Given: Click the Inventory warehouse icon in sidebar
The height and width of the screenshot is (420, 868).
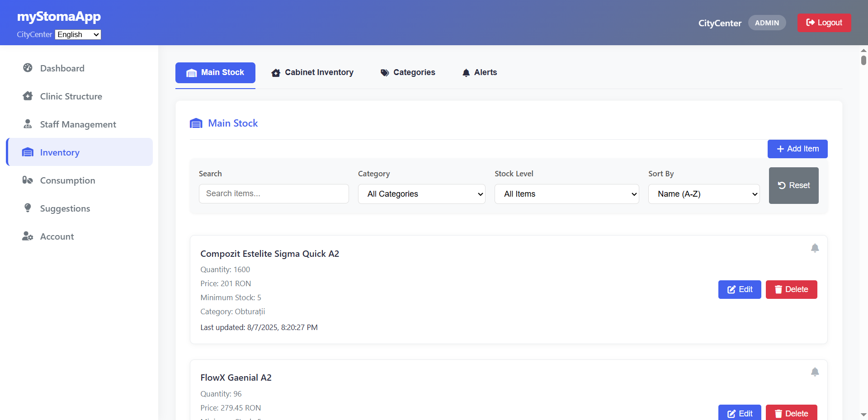Looking at the screenshot, I should click(28, 152).
